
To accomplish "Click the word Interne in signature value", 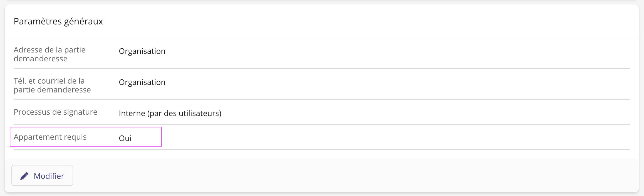I will click(x=132, y=114).
